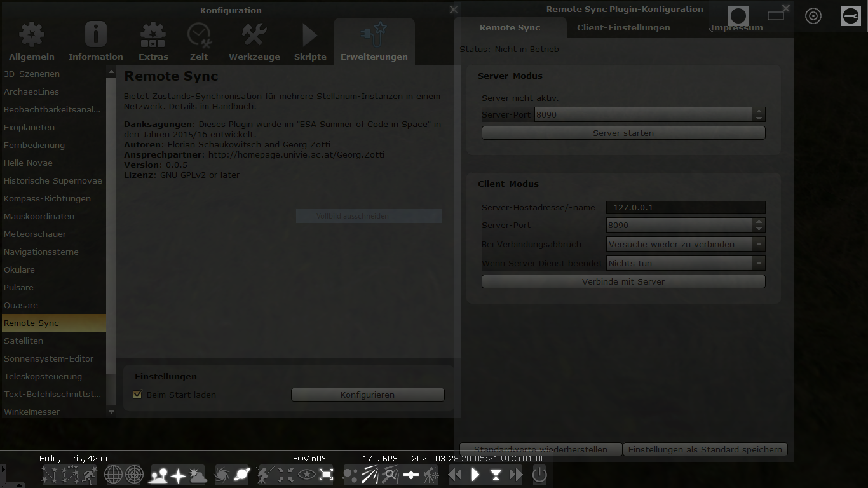Image resolution: width=868 pixels, height=488 pixels.
Task: Toggle constellation lines in bottom toolbar
Action: [50, 475]
